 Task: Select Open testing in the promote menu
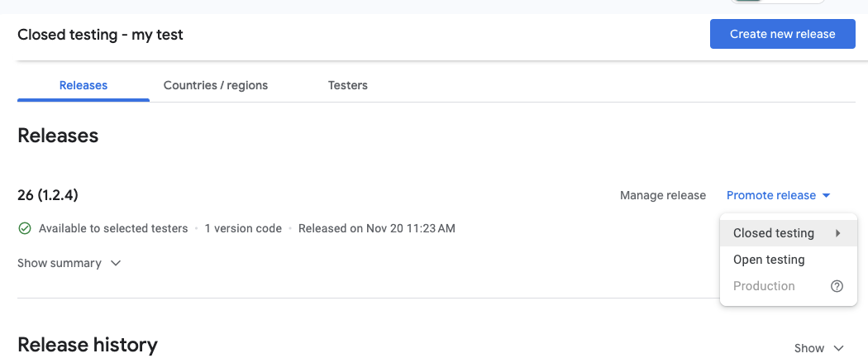[x=769, y=260]
